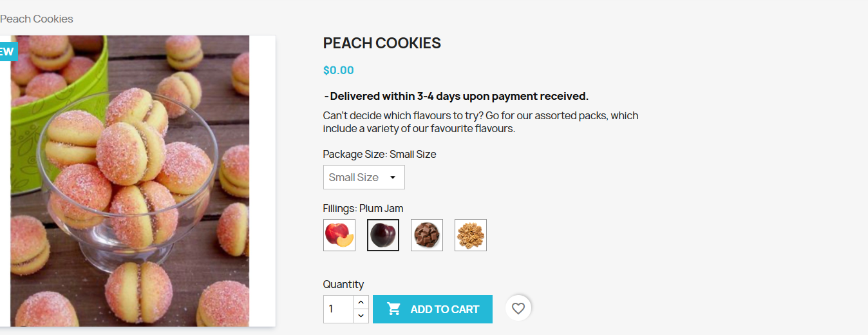Viewport: 868px width, 335px height.
Task: Click the Peach Cookies breadcrumb
Action: (x=37, y=19)
